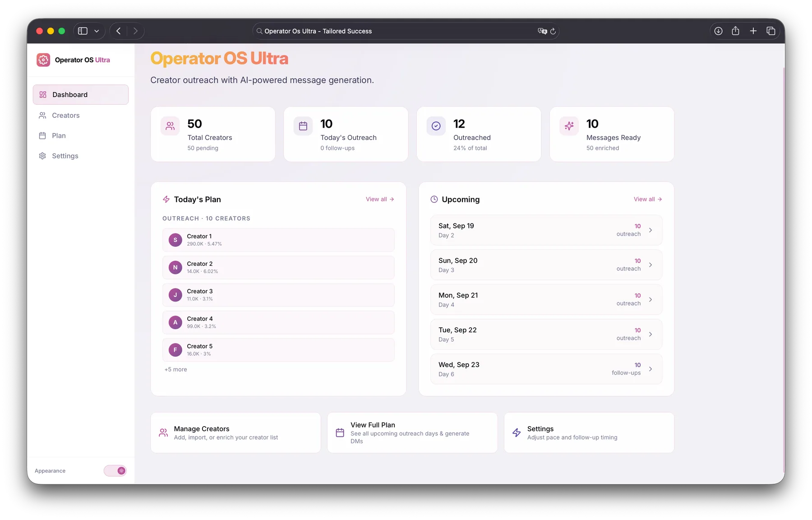Click the Outreached checkmark circle icon

click(x=436, y=126)
